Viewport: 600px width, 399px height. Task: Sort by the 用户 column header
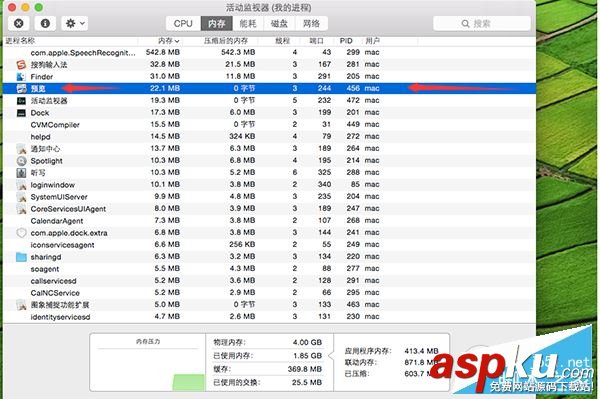[x=372, y=41]
